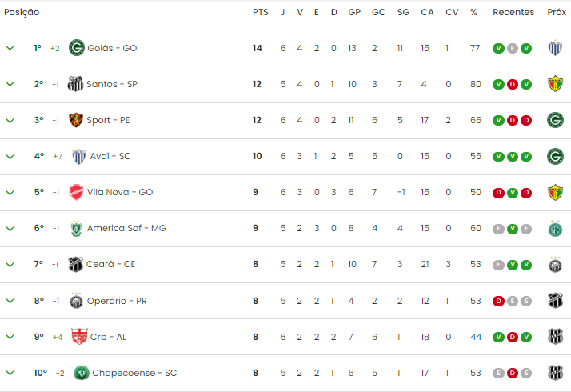This screenshot has height=392, width=571.
Task: Click the SG column header
Action: pyautogui.click(x=403, y=12)
